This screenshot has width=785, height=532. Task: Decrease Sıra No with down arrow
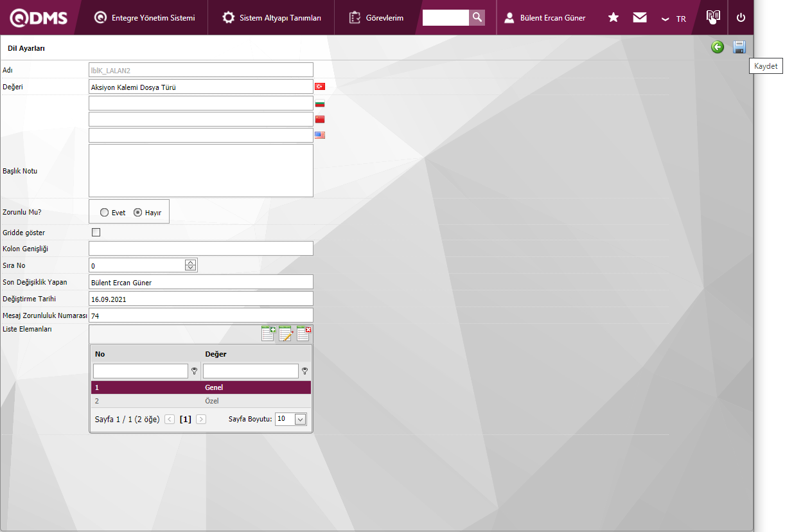coord(191,269)
